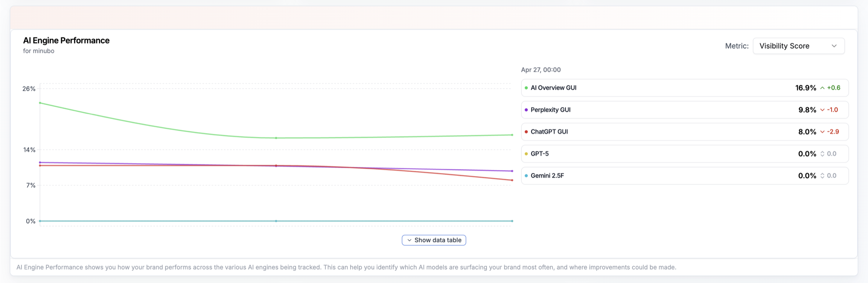Click the AI Engine Performance heading
Viewport: 868px width, 283px height.
point(66,40)
